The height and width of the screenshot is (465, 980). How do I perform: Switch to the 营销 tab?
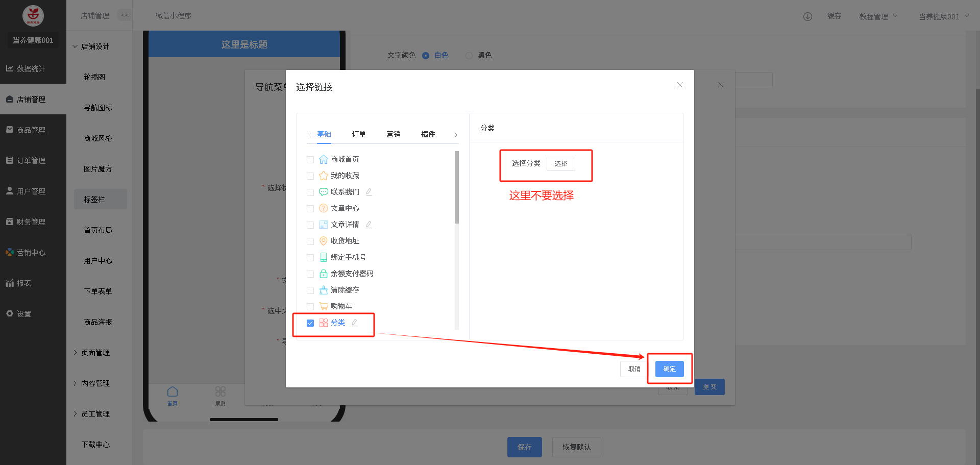(x=393, y=134)
